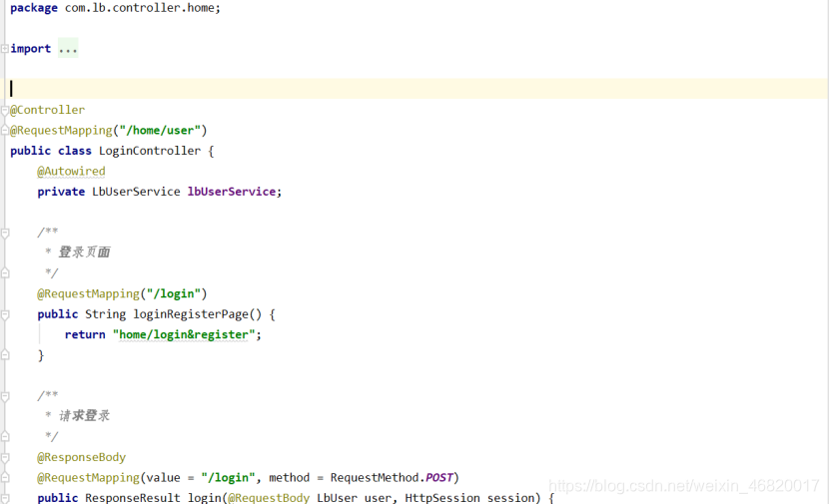The height and width of the screenshot is (504, 829).
Task: Click the folded import ellipsis placeholder
Action: pyautogui.click(x=68, y=49)
